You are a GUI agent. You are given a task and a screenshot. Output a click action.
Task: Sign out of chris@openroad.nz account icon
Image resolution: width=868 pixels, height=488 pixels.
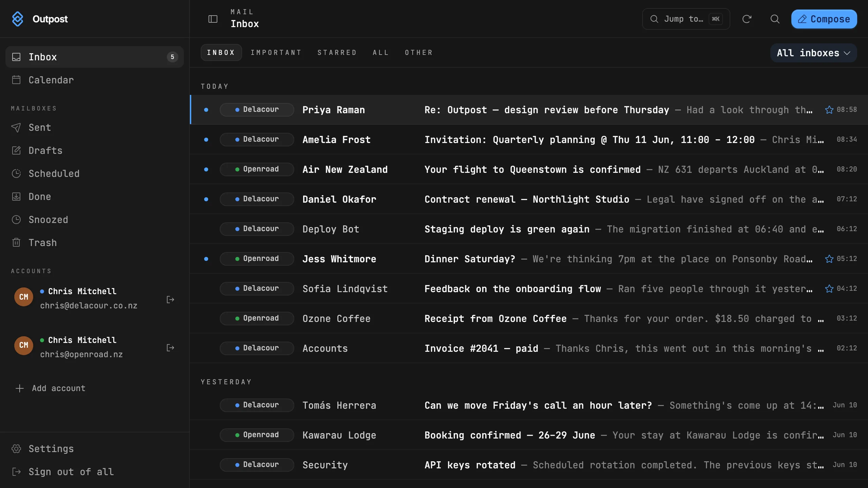[x=170, y=348]
